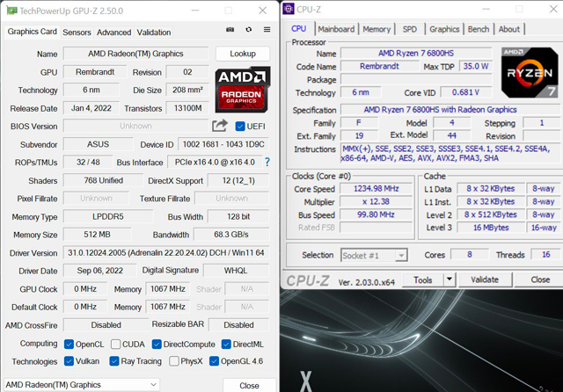This screenshot has width=563, height=392.
Task: Enable the CUDA checkbox
Action: point(115,344)
